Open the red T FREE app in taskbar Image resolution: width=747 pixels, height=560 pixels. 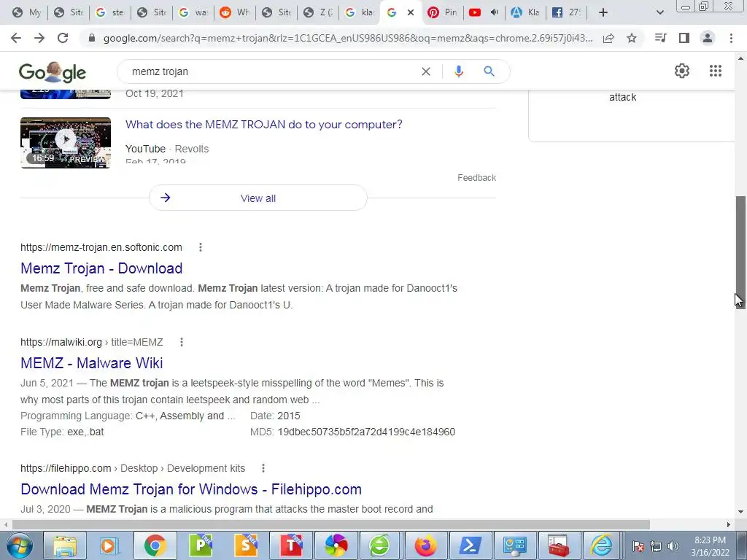point(290,545)
